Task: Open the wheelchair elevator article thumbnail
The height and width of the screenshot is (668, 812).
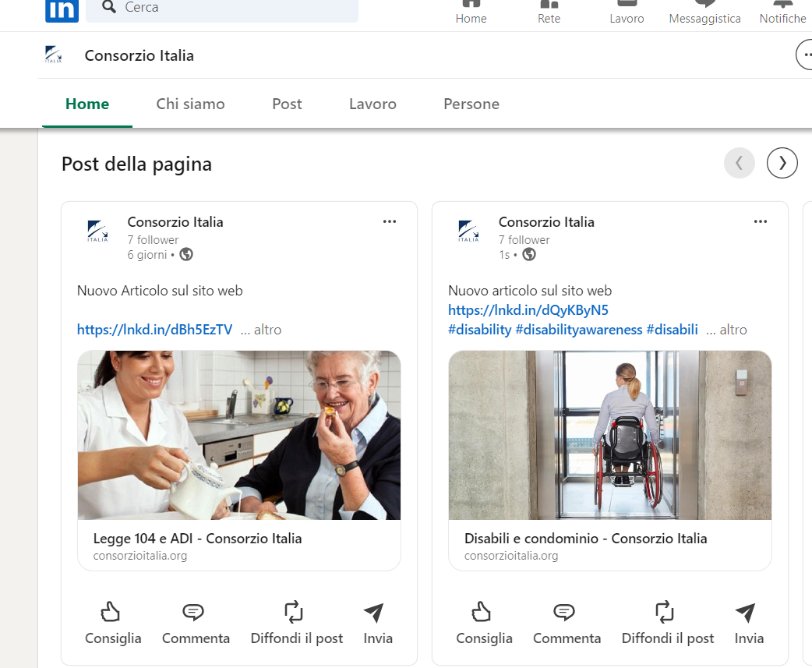Action: (609, 435)
